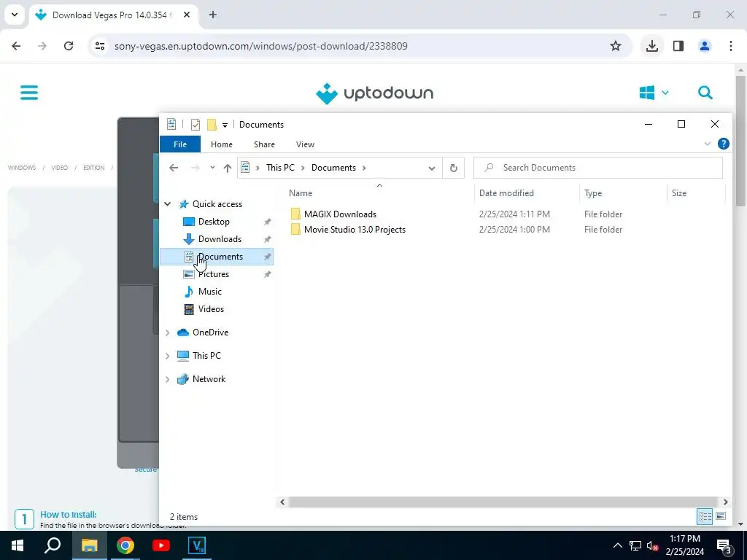747x560 pixels.
Task: Open Explorer help icon
Action: (723, 144)
